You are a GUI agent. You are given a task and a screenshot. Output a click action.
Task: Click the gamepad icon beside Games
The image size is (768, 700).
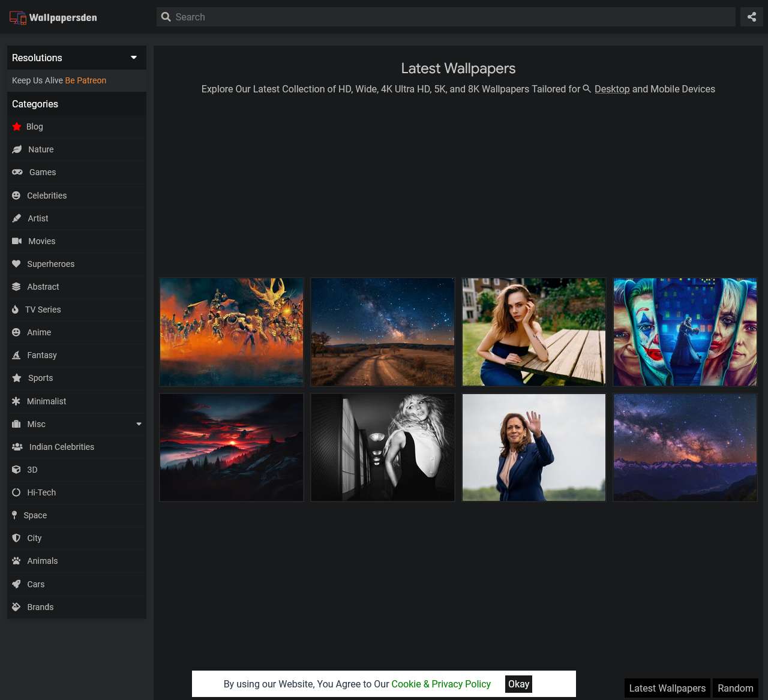pyautogui.click(x=17, y=172)
